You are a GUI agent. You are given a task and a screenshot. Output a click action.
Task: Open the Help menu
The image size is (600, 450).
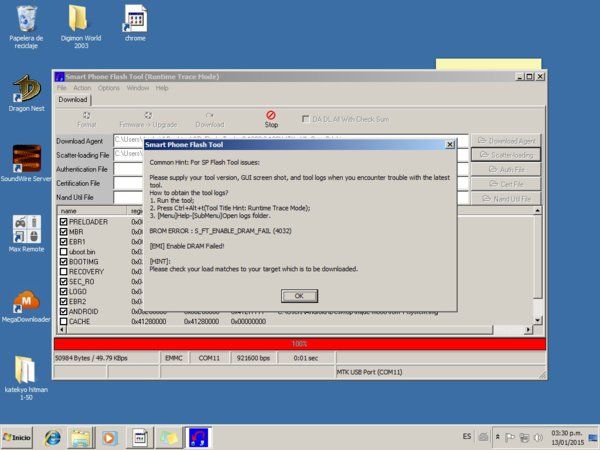(x=162, y=88)
